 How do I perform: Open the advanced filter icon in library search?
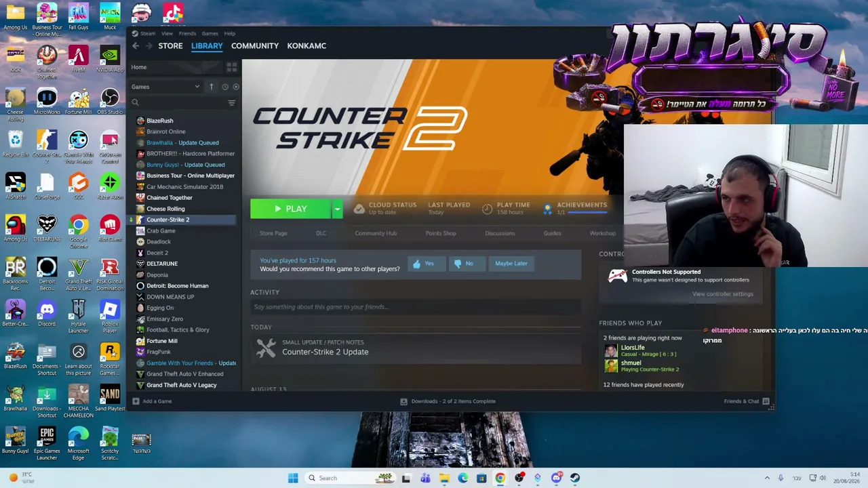231,103
